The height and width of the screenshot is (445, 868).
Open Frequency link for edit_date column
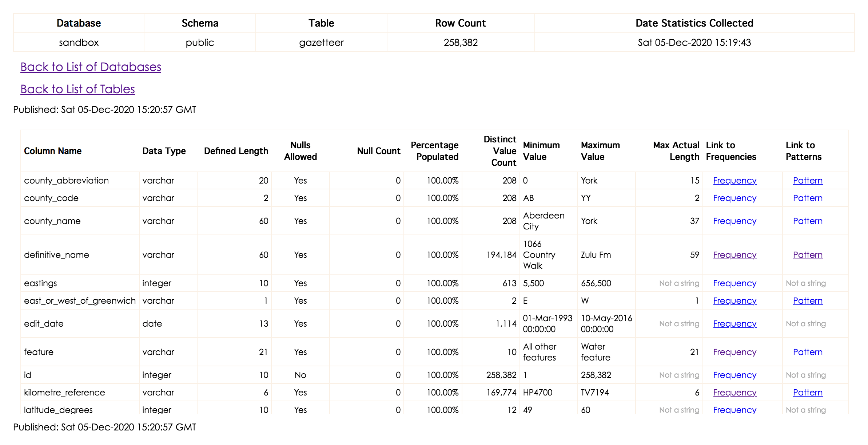[734, 323]
